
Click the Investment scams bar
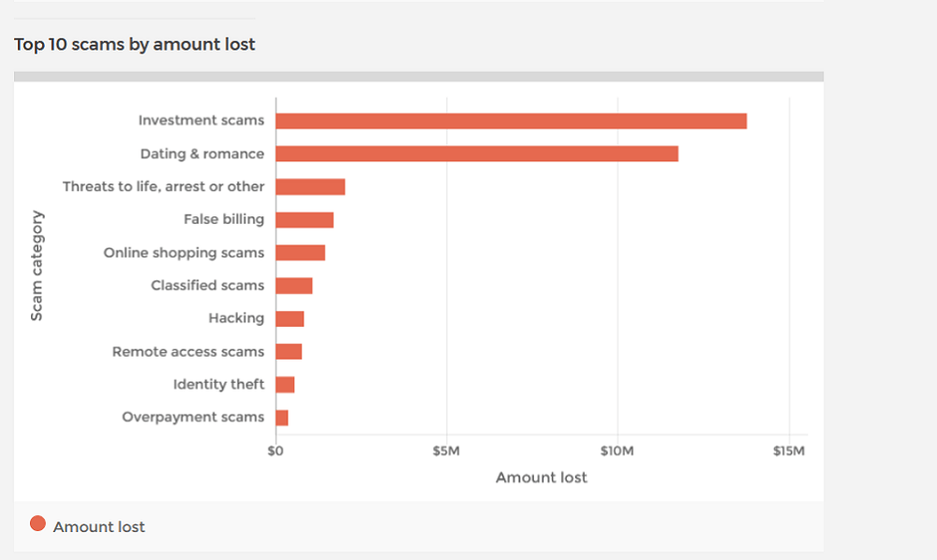click(511, 121)
